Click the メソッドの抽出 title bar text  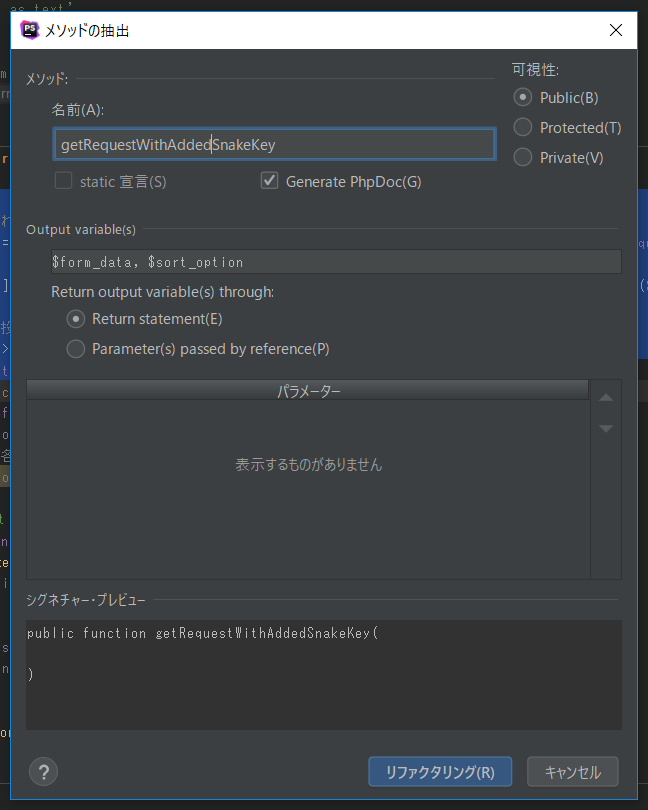[87, 31]
